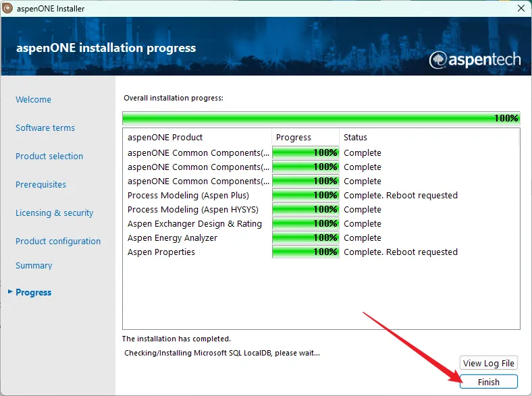Select the current Progress step
Viewport: 532px width, 396px height.
coord(33,292)
